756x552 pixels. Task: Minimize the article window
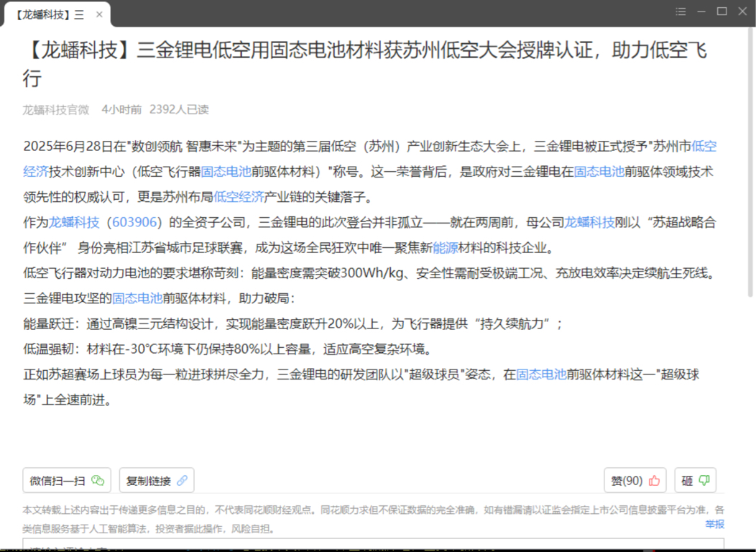tap(701, 11)
